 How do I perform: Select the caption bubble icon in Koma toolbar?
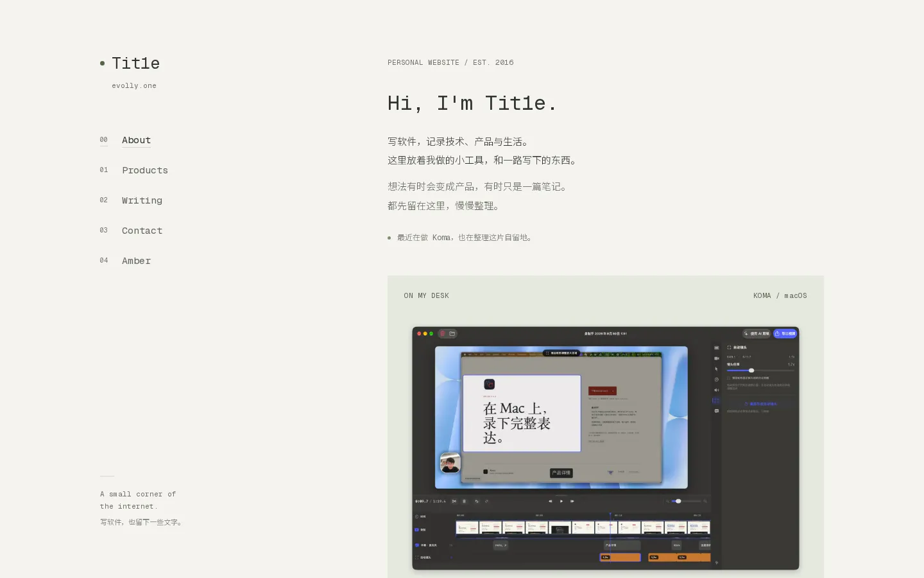pos(717,411)
